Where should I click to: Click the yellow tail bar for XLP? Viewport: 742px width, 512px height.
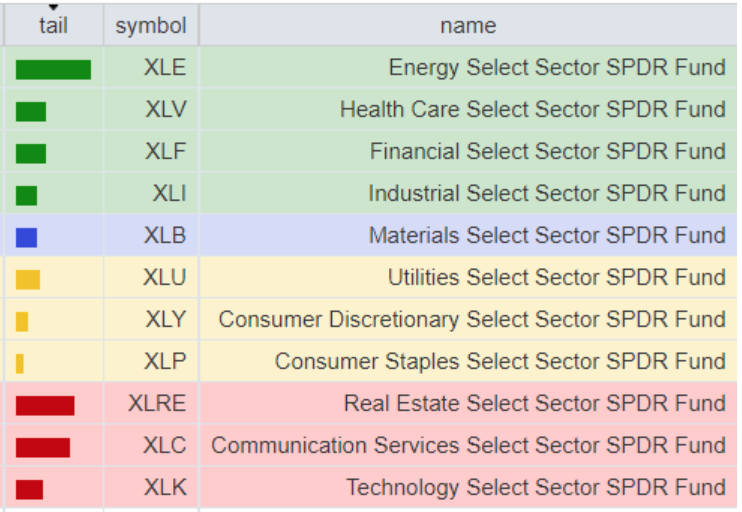click(x=20, y=363)
